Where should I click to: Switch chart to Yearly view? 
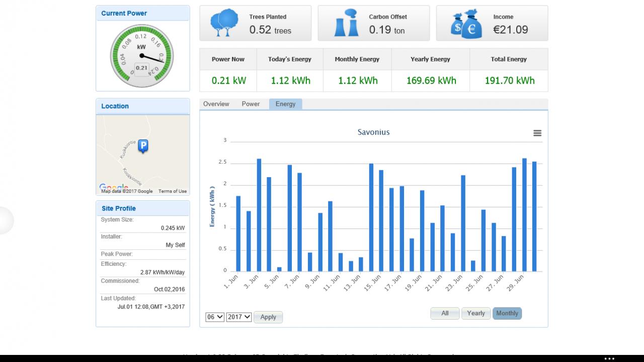click(x=476, y=313)
